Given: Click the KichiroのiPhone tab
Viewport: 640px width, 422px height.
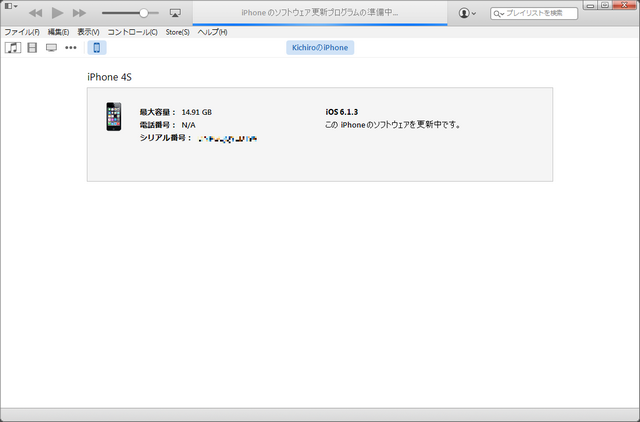Looking at the screenshot, I should pyautogui.click(x=320, y=48).
